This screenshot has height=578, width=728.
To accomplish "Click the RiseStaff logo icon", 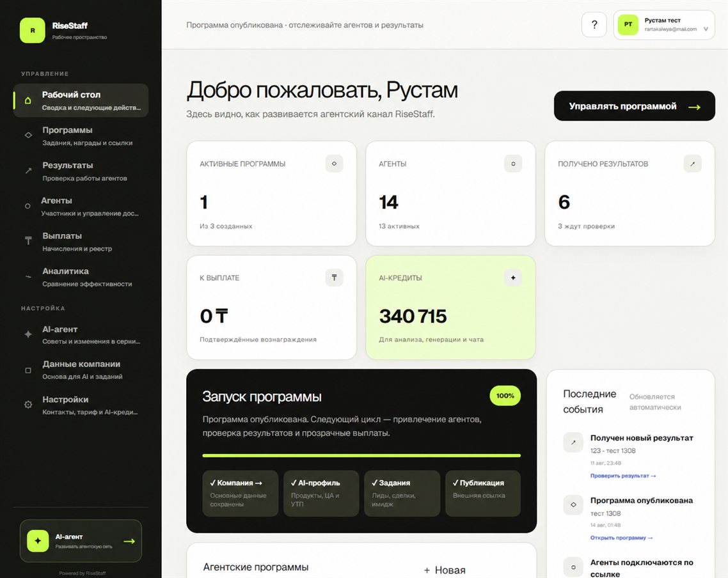I will (x=33, y=30).
